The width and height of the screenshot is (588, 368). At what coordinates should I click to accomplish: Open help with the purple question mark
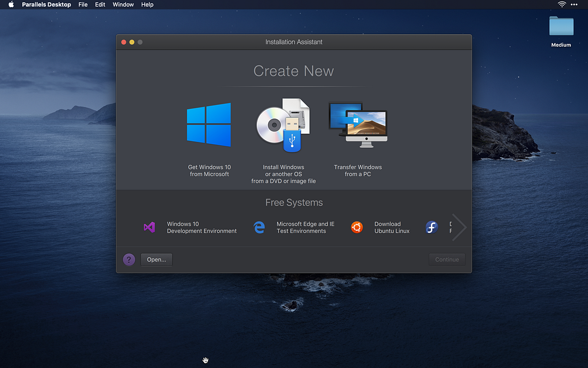tap(129, 260)
